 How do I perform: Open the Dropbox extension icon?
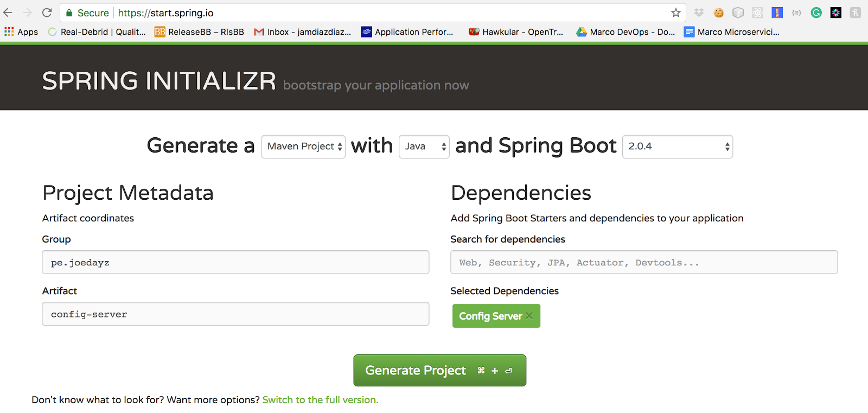[x=699, y=12]
